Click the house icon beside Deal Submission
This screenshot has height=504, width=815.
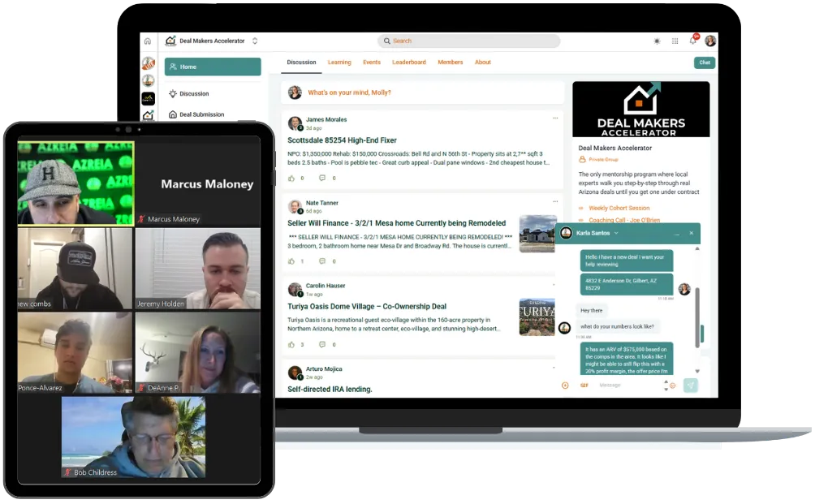click(x=173, y=114)
